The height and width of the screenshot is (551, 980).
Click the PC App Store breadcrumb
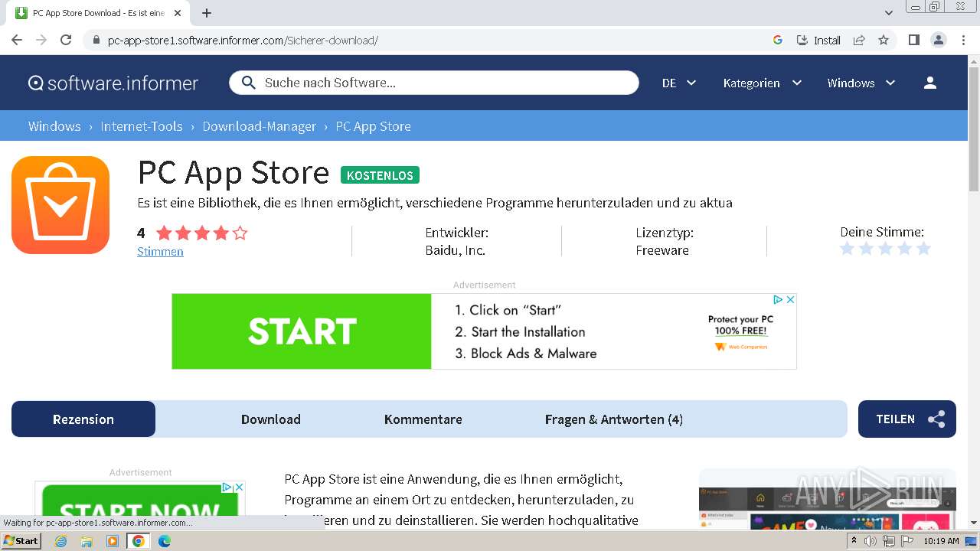(373, 126)
